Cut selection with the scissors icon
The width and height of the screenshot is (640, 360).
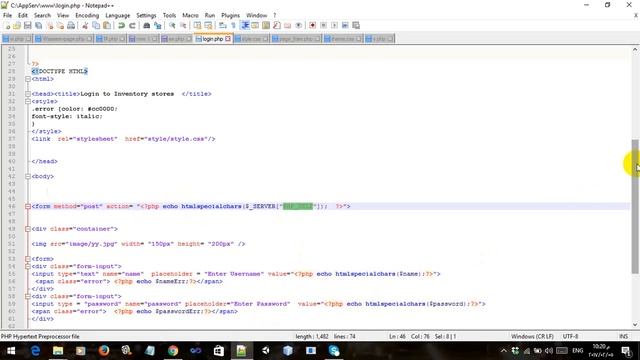pos(85,25)
